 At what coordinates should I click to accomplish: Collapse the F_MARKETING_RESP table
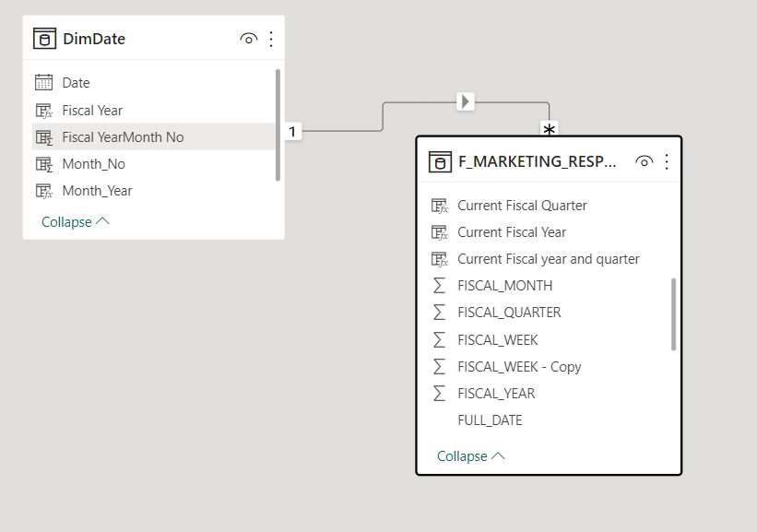(x=471, y=456)
